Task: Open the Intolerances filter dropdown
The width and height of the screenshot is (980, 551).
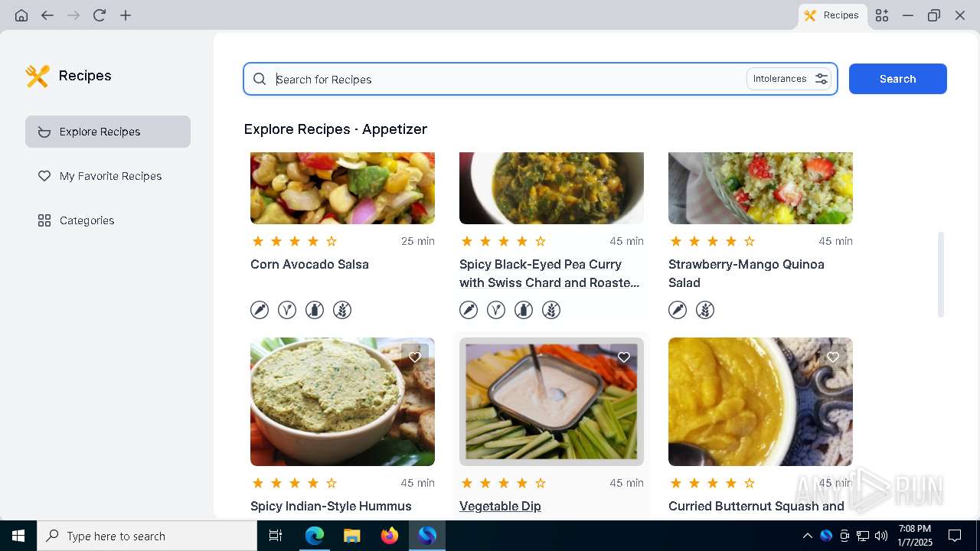Action: (789, 79)
